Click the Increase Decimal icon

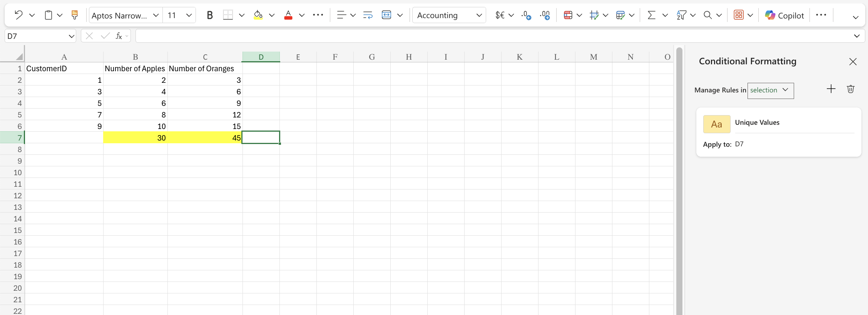(x=545, y=15)
